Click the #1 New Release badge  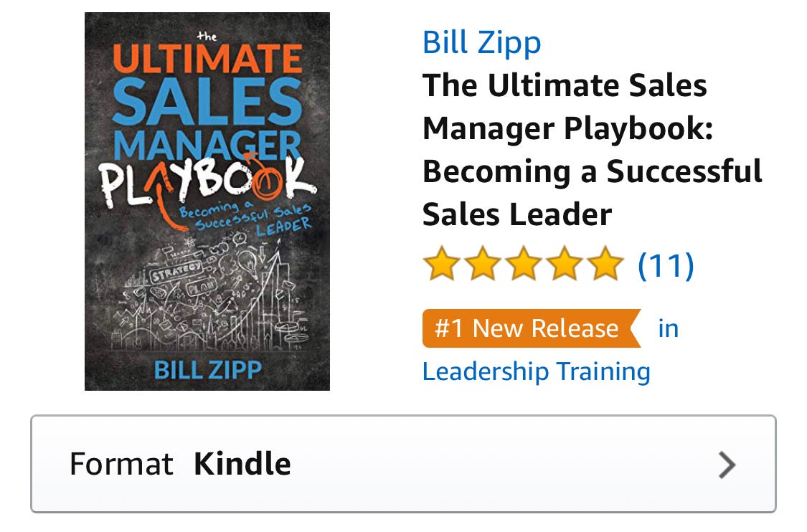pyautogui.click(x=532, y=328)
